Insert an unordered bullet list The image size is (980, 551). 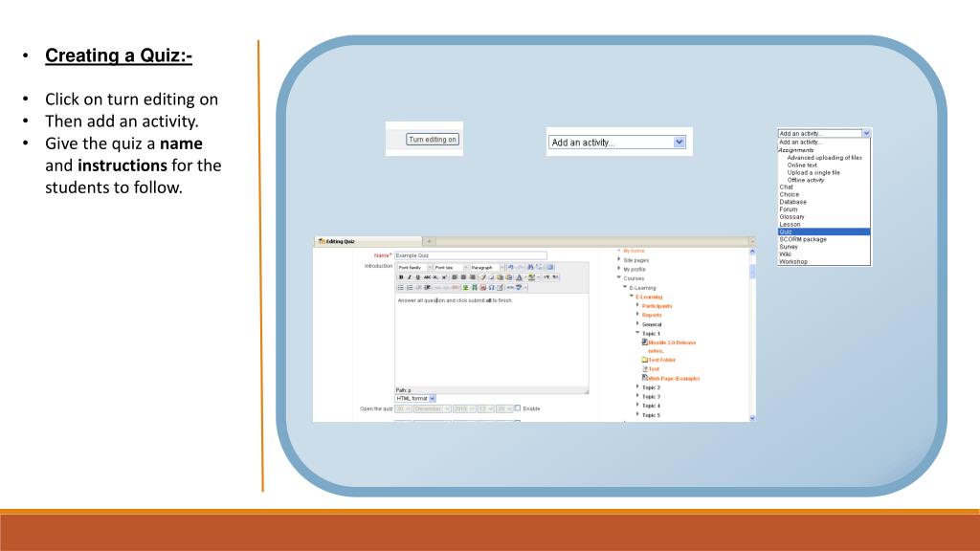pyautogui.click(x=401, y=287)
